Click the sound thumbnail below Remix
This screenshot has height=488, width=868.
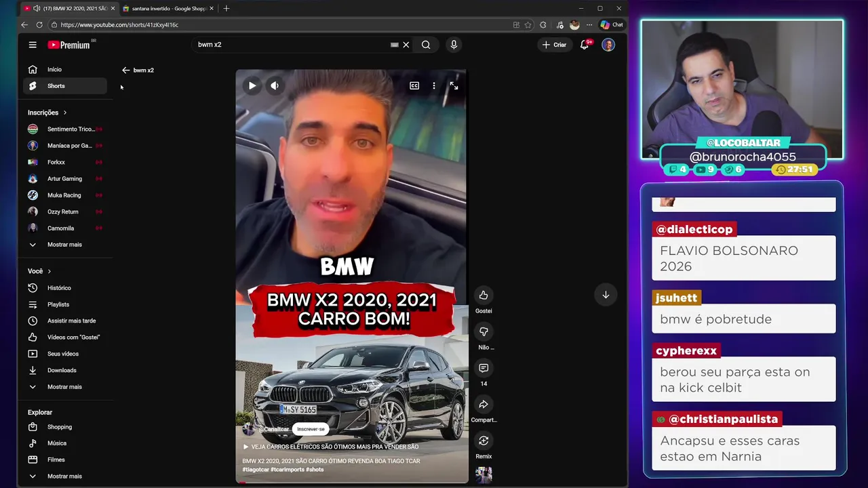[x=484, y=475]
